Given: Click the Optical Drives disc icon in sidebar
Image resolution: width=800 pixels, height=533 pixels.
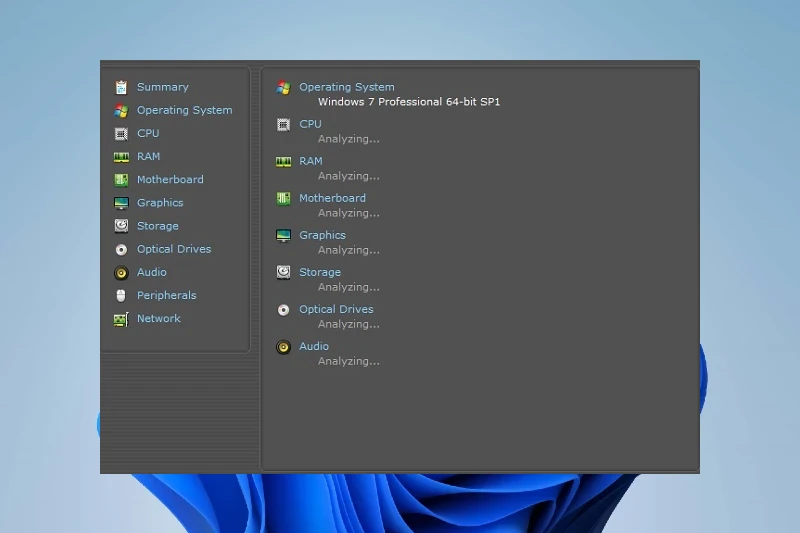Looking at the screenshot, I should [x=121, y=249].
